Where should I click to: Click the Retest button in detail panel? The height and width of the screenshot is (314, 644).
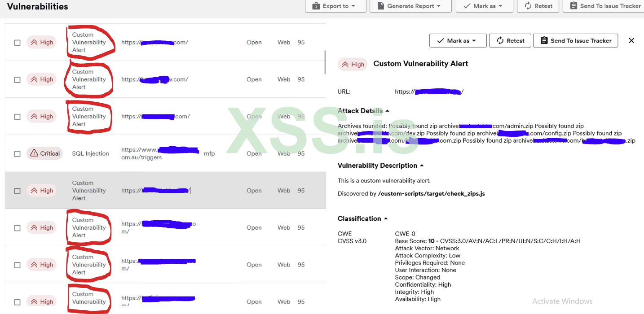coord(510,40)
